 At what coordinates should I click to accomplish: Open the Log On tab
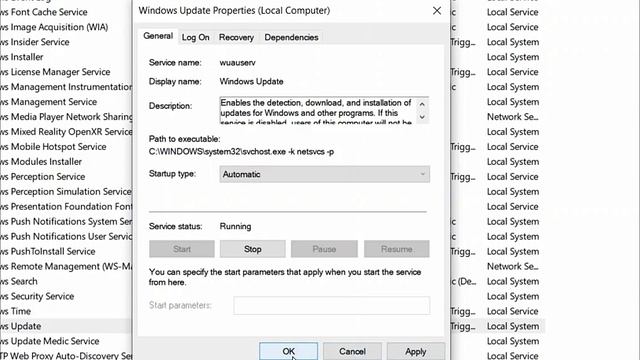click(196, 37)
